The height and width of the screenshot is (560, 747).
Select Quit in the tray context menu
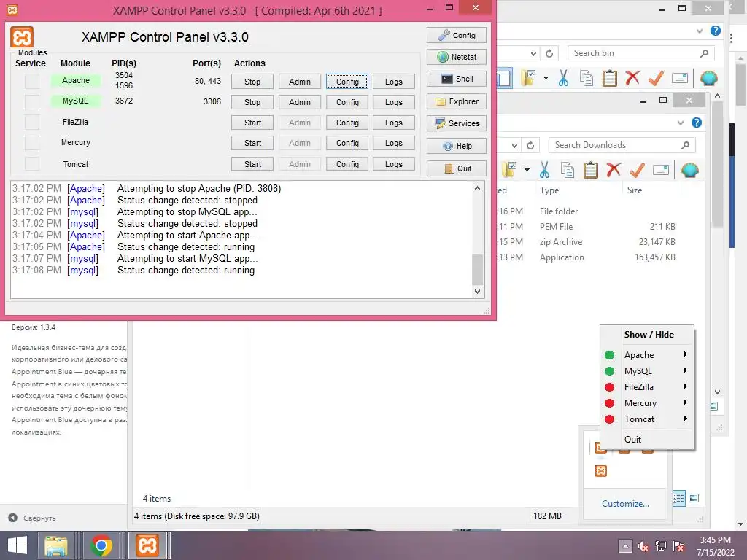coord(632,440)
